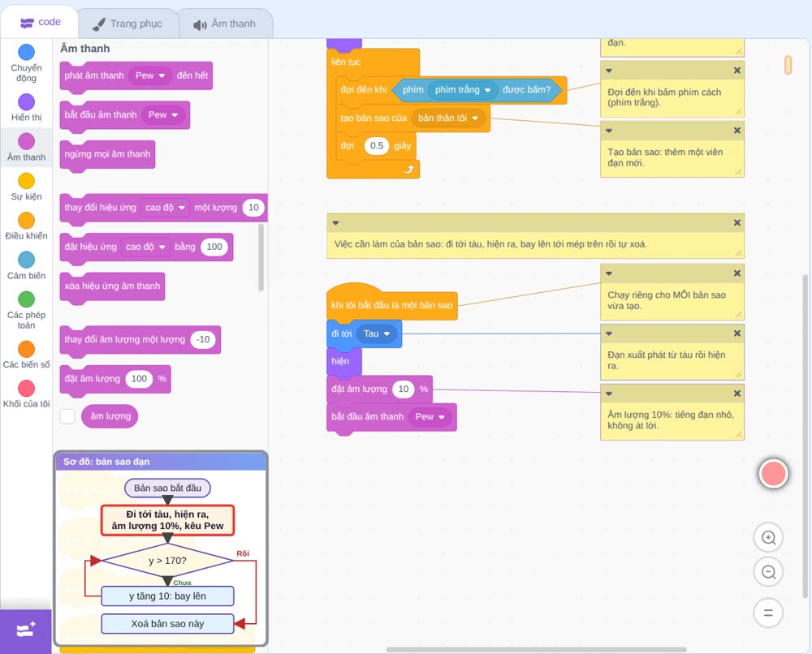Click the 0.5 seconds value field
The image size is (812, 654).
pos(377,146)
